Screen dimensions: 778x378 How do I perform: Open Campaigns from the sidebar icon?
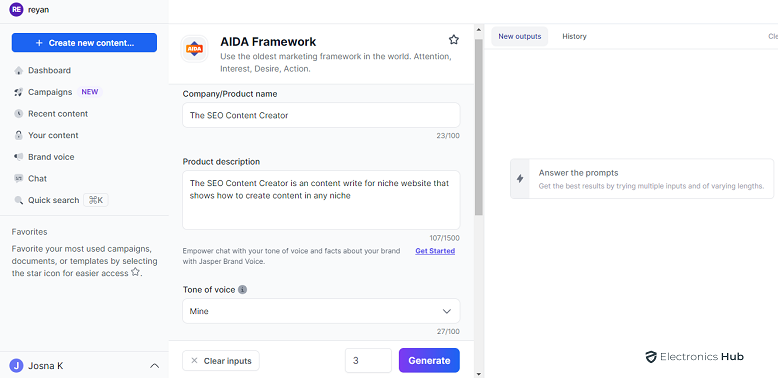pyautogui.click(x=18, y=92)
